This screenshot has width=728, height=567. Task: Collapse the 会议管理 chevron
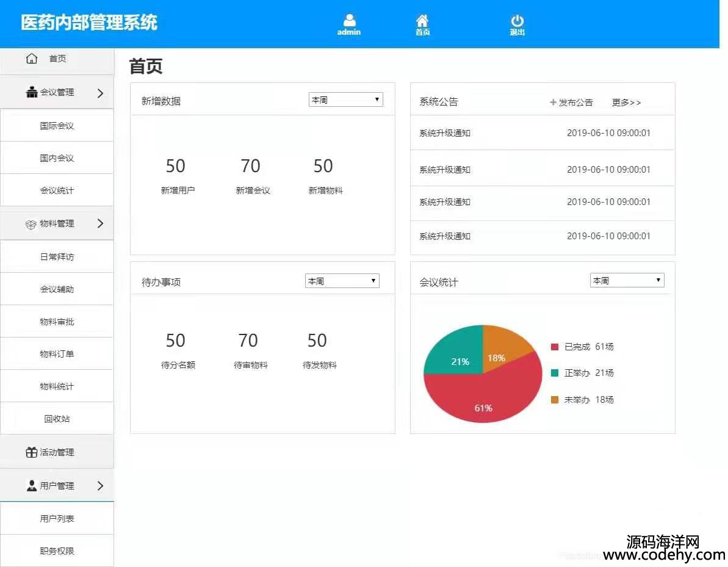click(x=100, y=93)
